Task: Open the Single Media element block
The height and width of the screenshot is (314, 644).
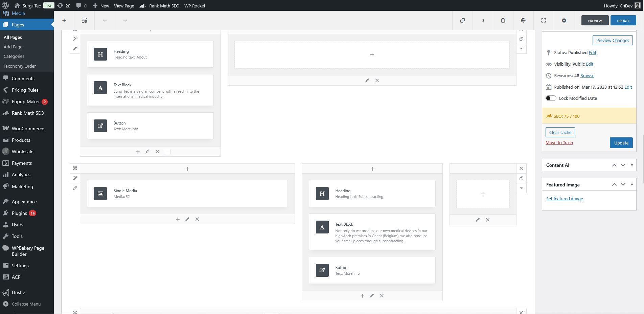Action: [x=187, y=194]
